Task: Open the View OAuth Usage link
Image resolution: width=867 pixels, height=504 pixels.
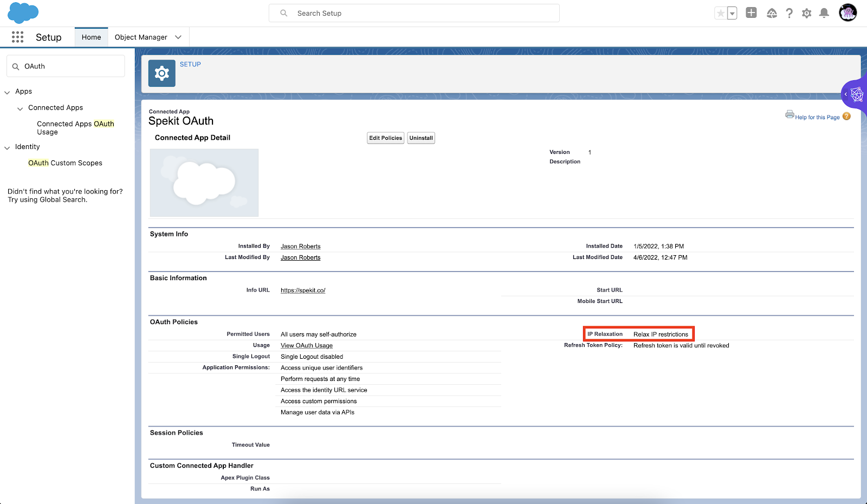Action: tap(307, 345)
